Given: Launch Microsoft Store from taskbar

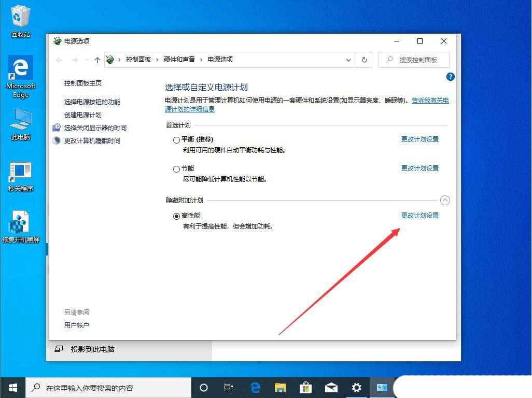Looking at the screenshot, I should pos(305,388).
